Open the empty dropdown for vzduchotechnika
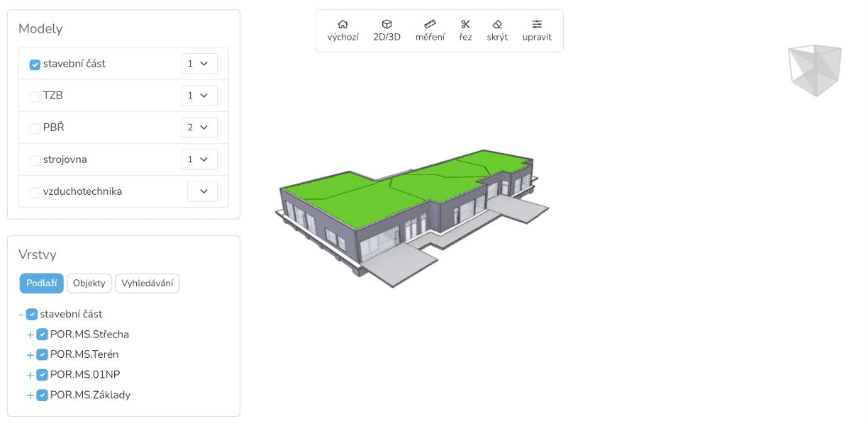 [202, 191]
